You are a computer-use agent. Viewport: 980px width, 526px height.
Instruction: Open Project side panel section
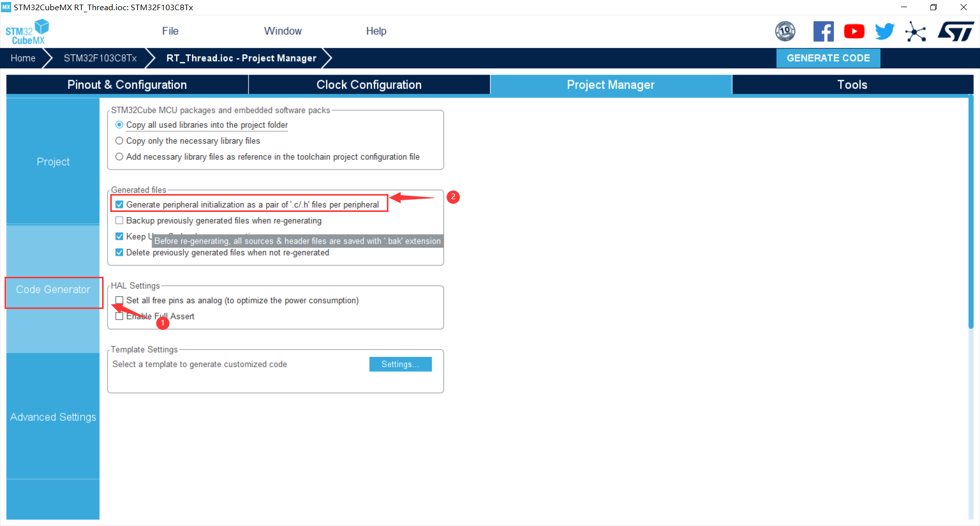(53, 162)
